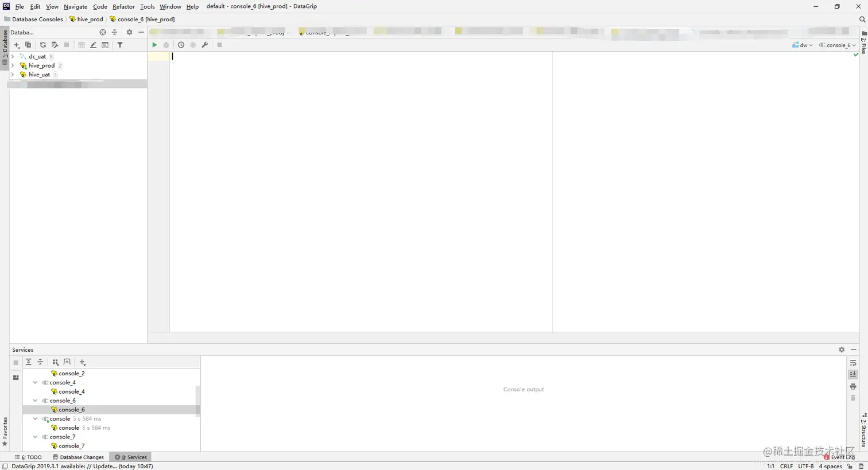Open data source properties icon
The height and width of the screenshot is (470, 868).
click(55, 45)
